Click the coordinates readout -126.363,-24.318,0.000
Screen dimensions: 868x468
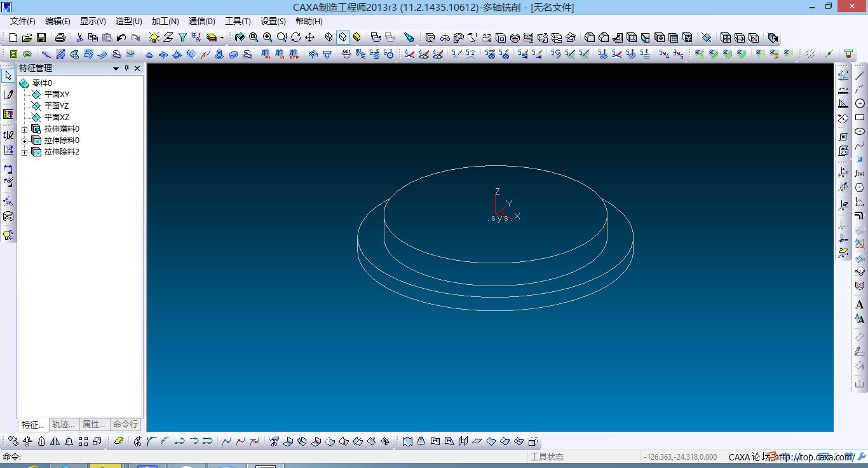681,457
